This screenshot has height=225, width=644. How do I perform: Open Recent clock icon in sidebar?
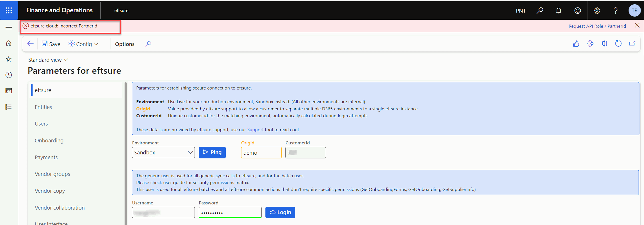[9, 75]
